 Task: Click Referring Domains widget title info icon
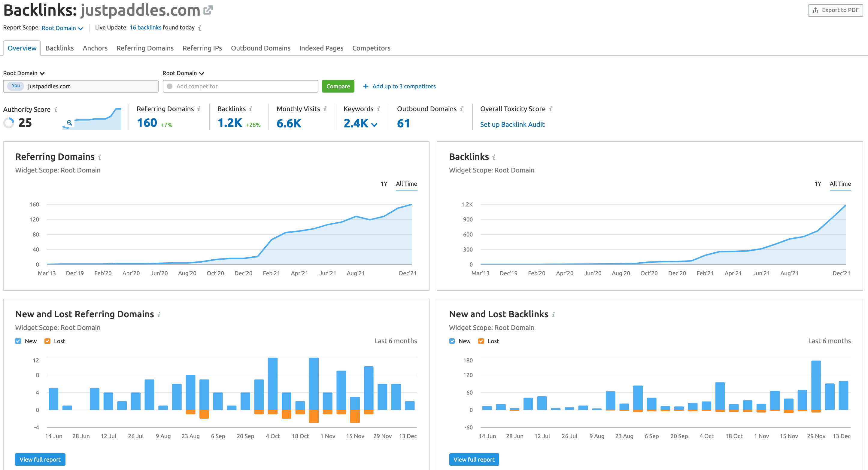99,157
